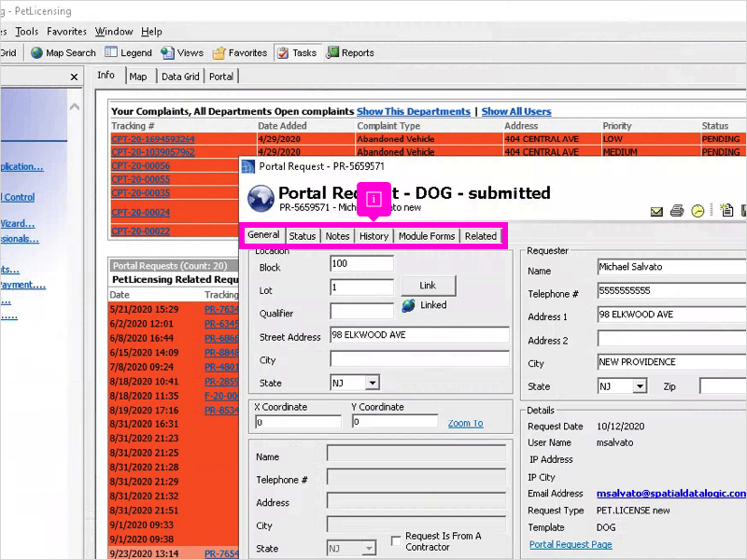Select the General tab
The image size is (747, 560).
click(x=263, y=235)
